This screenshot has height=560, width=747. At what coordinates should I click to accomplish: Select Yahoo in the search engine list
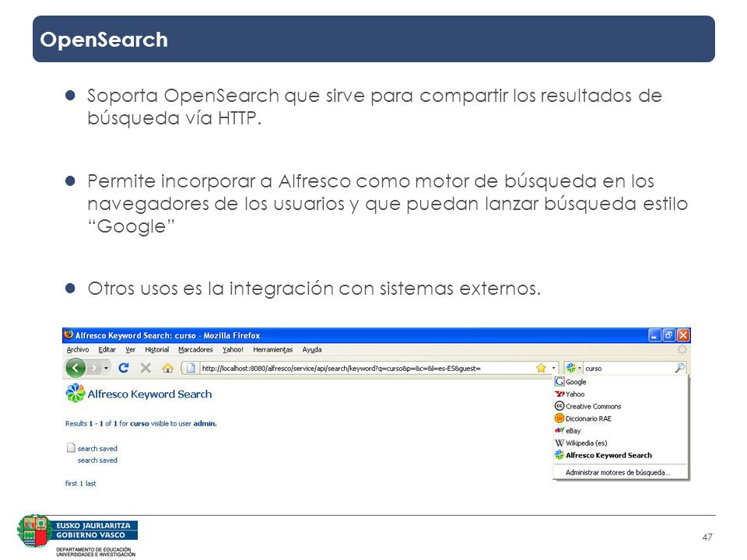620,394
